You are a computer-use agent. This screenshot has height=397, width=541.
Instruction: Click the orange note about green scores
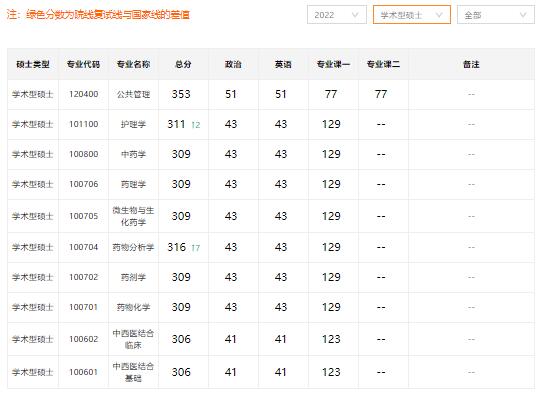(x=98, y=15)
